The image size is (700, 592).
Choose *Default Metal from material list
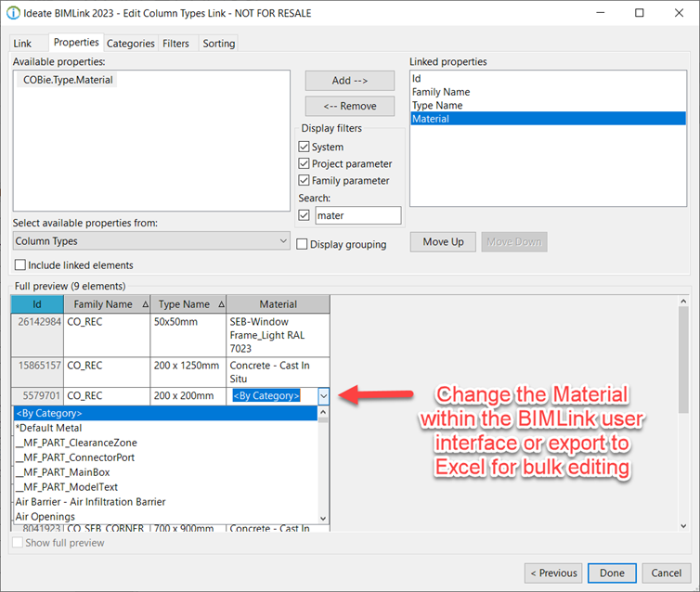[165, 428]
